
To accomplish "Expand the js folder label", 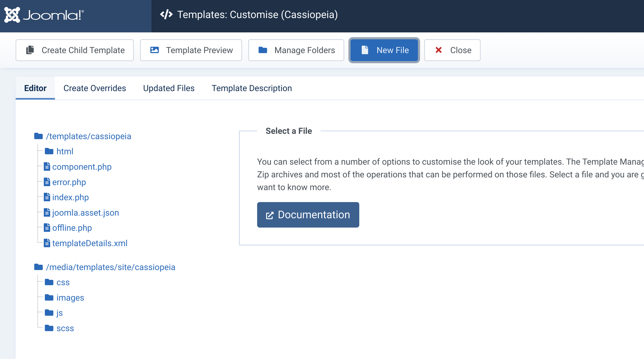I will pyautogui.click(x=59, y=313).
